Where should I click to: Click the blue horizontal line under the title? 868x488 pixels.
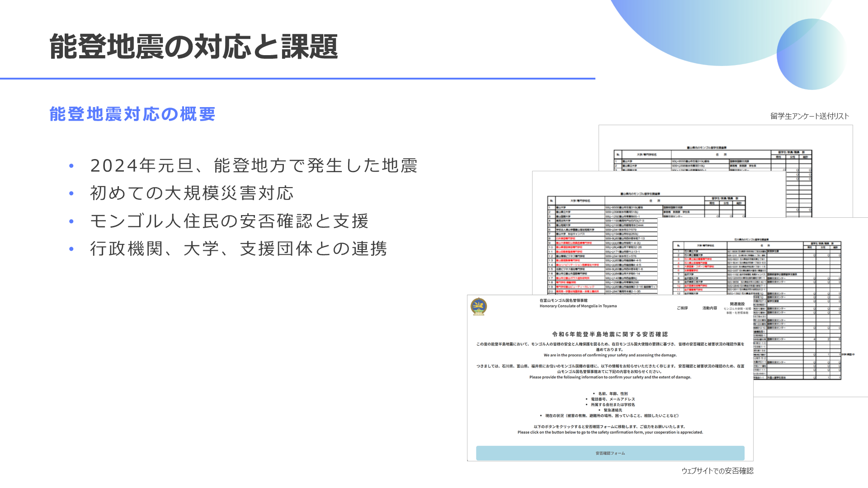pos(297,79)
